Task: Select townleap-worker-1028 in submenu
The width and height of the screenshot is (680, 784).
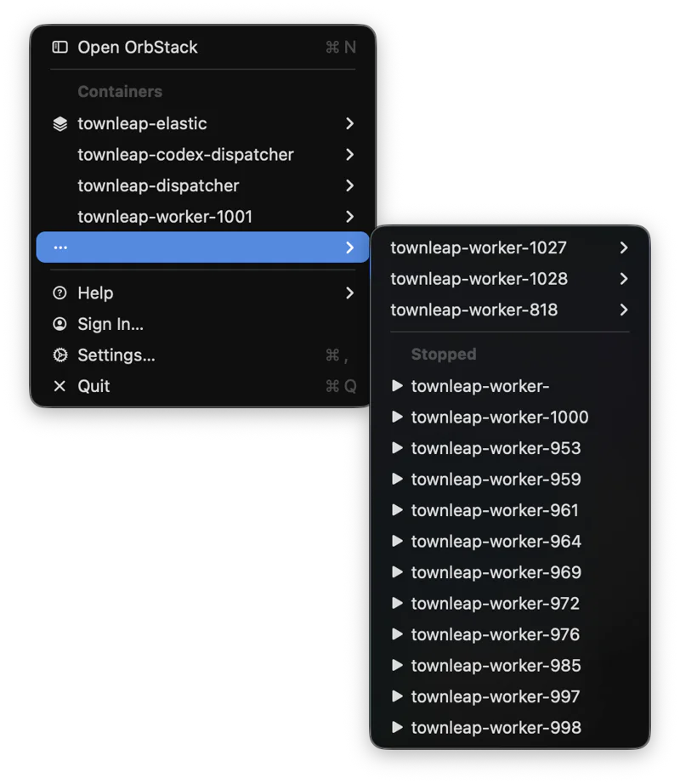Action: pyautogui.click(x=510, y=279)
